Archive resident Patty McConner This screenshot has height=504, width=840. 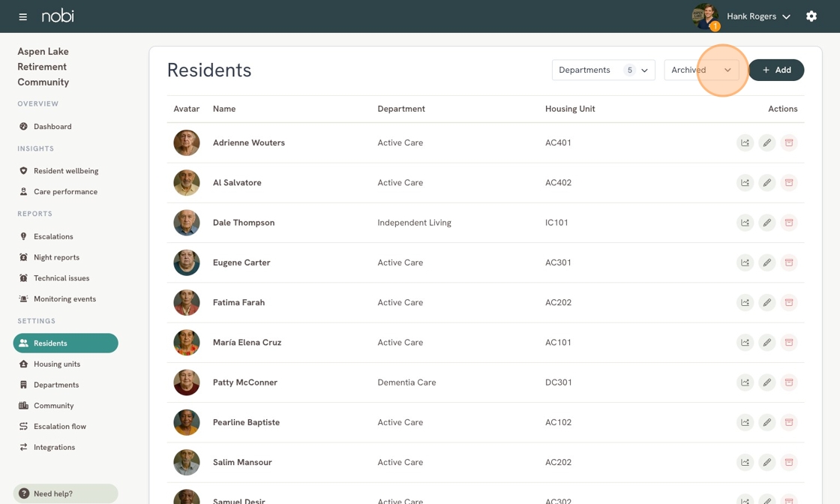point(788,382)
